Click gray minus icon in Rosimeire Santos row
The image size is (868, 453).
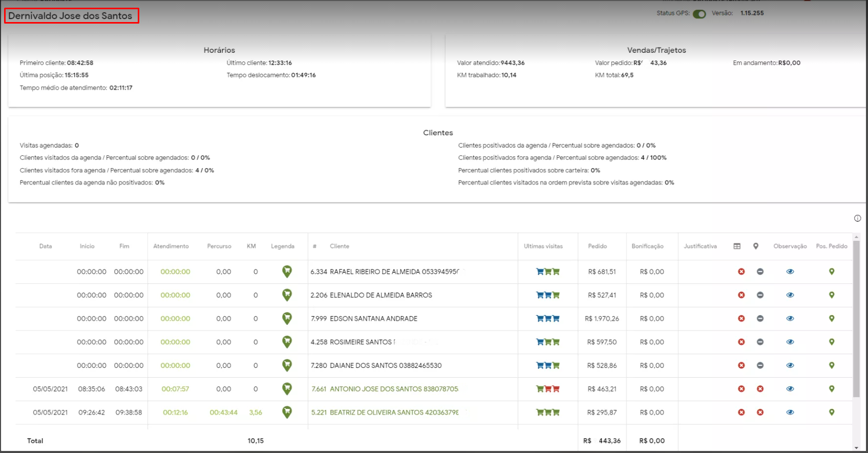760,342
